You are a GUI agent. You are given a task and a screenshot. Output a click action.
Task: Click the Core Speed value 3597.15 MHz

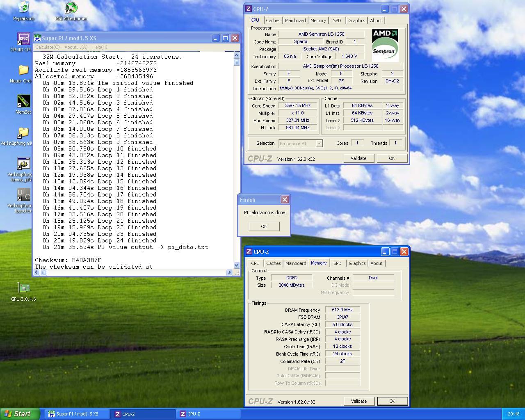[297, 105]
